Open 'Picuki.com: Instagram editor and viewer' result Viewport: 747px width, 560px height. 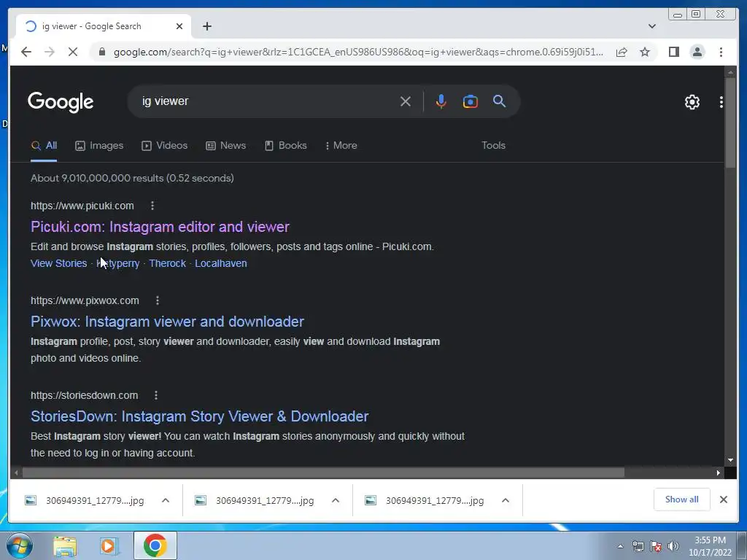[160, 227]
